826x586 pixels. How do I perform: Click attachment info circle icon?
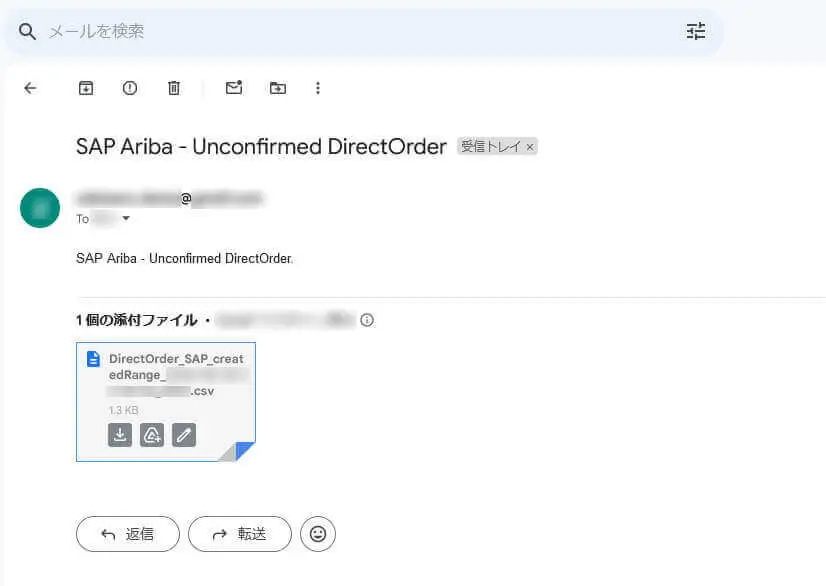367,320
